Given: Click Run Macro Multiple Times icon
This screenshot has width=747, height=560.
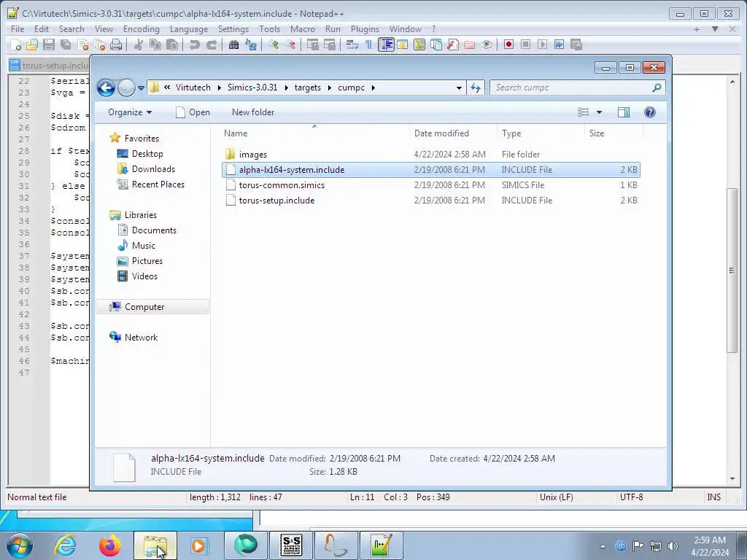Looking at the screenshot, I should pyautogui.click(x=560, y=44).
